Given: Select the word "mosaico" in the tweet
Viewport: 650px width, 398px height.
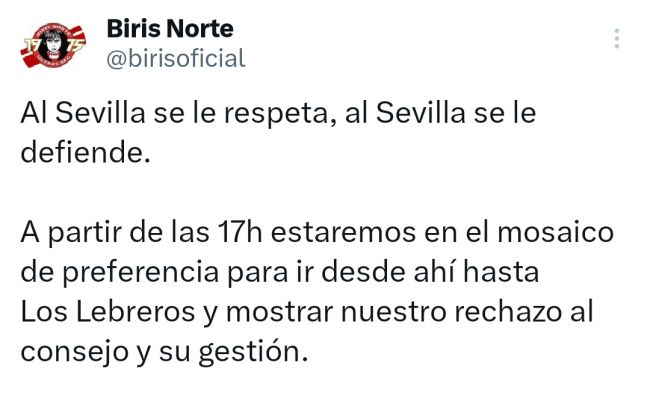Looking at the screenshot, I should (x=555, y=232).
